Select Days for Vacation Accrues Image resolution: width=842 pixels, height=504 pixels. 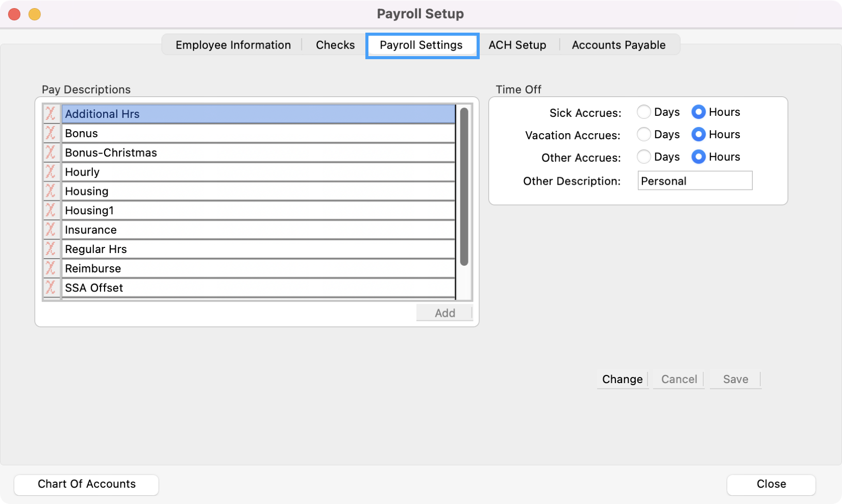[644, 134]
